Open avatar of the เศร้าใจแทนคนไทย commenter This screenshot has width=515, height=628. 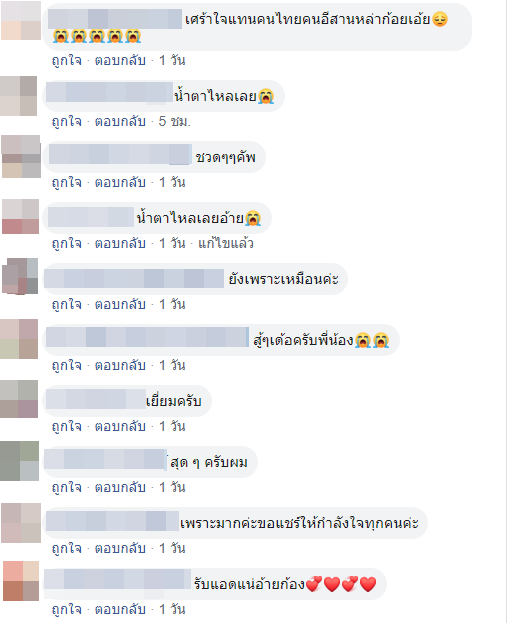21,21
